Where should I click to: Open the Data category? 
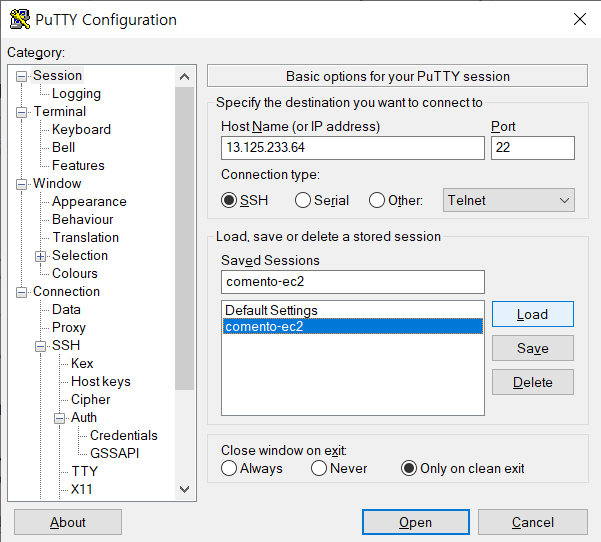[x=66, y=310]
